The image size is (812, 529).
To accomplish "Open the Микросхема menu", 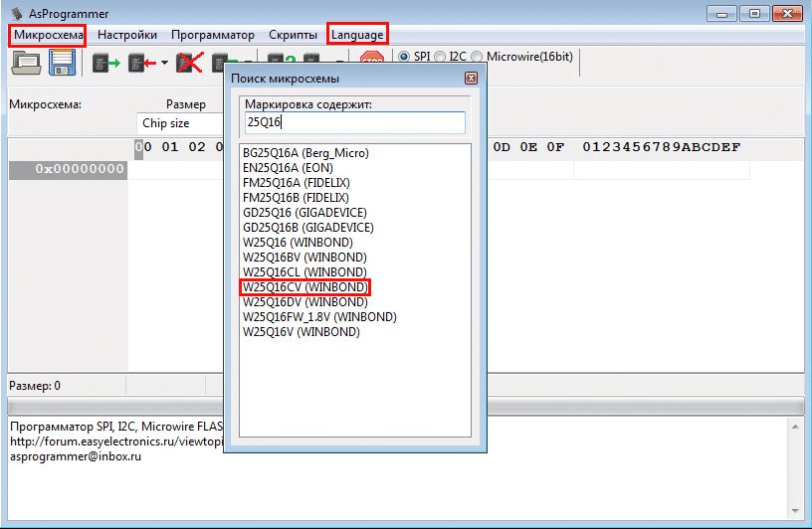I will pos(48,35).
